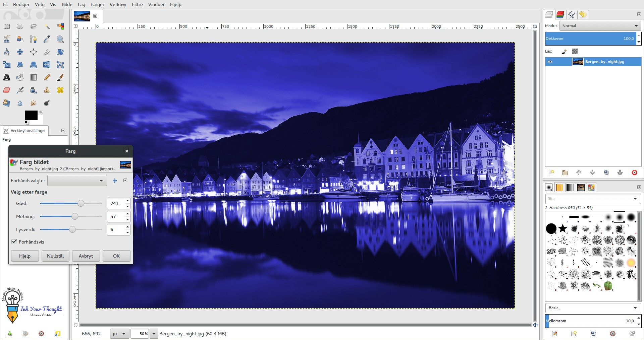Select the Paintbrush tool
Image resolution: width=644 pixels, height=340 pixels.
[x=60, y=77]
